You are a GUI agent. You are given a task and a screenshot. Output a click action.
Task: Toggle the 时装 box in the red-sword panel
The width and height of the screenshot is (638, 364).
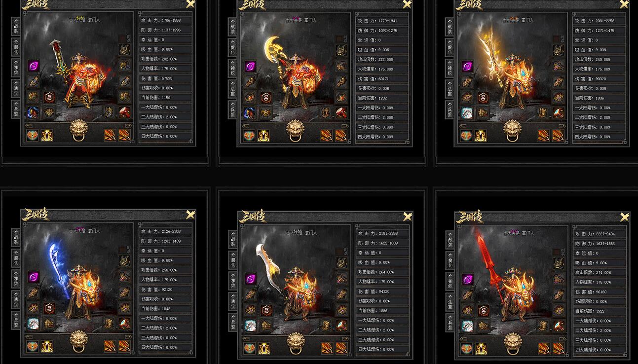tap(122, 38)
